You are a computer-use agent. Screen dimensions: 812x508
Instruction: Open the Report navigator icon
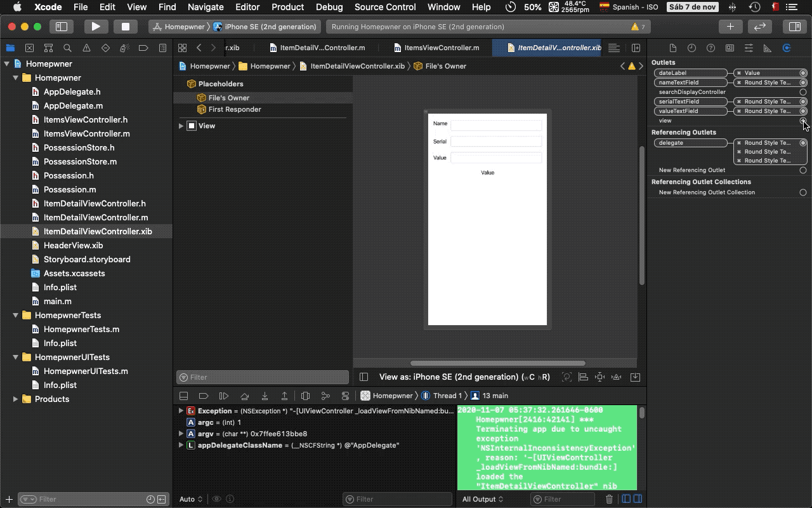click(162, 48)
